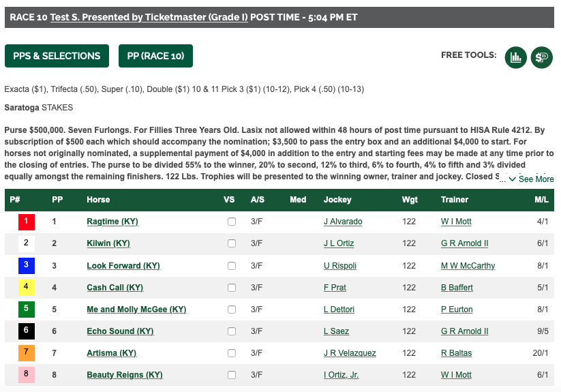Click the red number 1 saddle cloth

click(27, 222)
